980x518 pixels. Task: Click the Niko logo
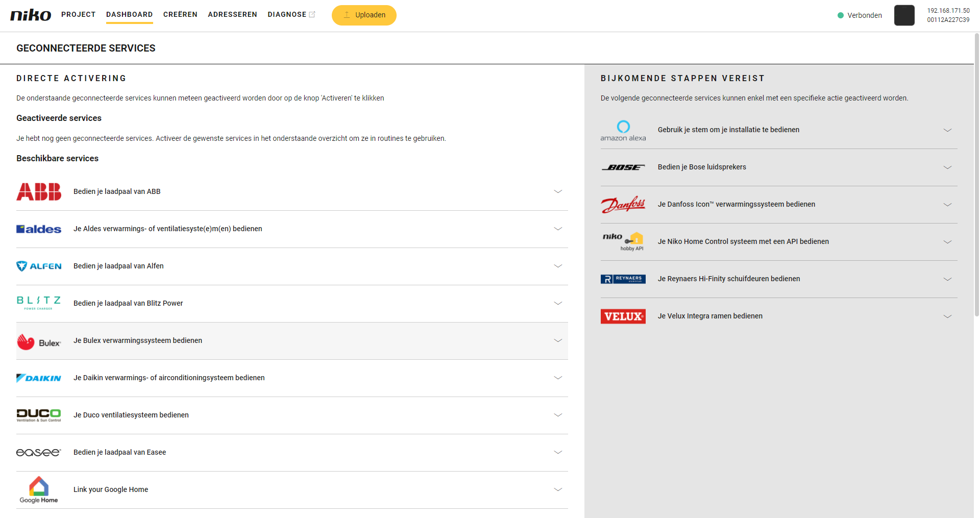pos(31,15)
